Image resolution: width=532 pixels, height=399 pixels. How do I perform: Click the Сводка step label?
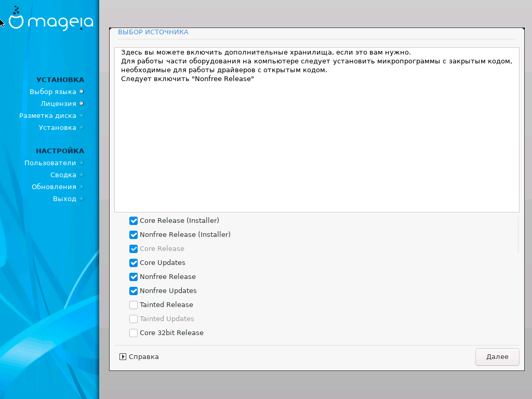pyautogui.click(x=63, y=175)
